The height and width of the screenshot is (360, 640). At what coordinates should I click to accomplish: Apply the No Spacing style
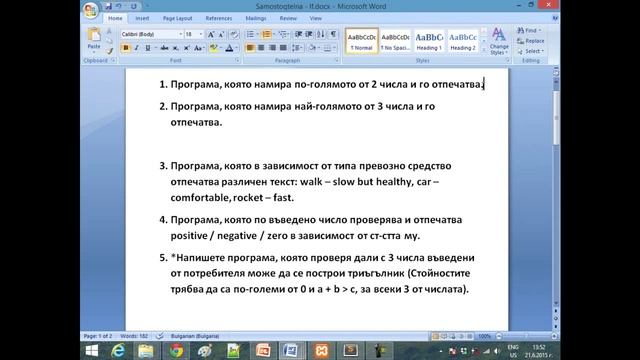[395, 41]
